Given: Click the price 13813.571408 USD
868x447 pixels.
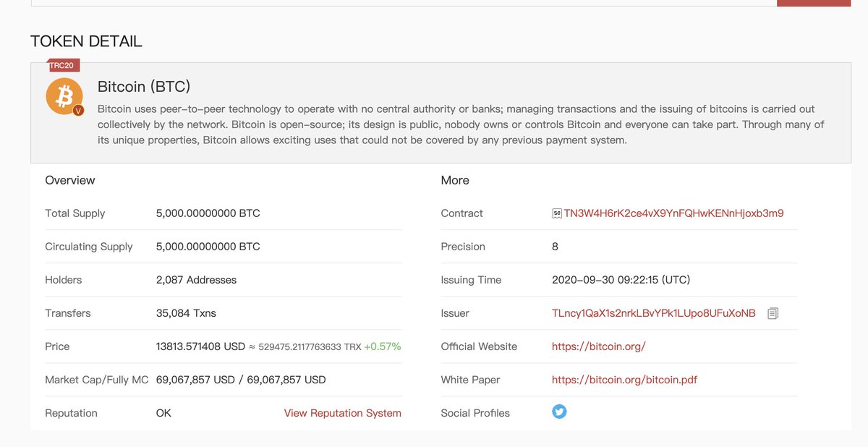Looking at the screenshot, I should (x=200, y=346).
